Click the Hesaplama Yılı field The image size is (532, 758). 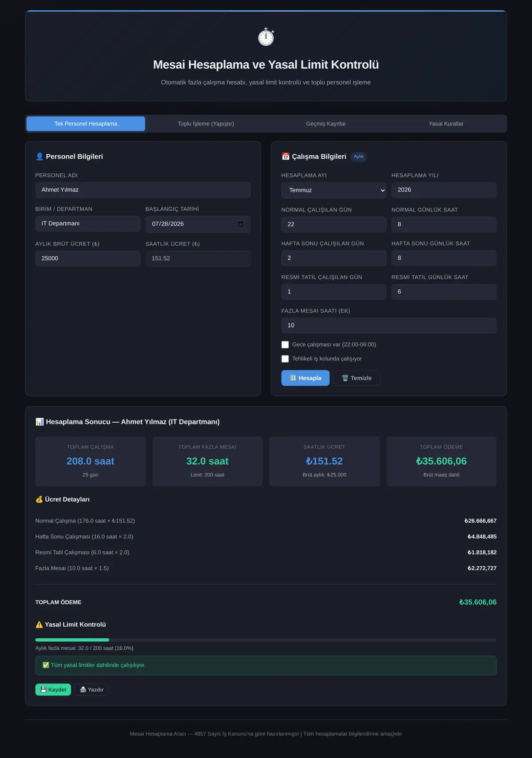tap(444, 190)
